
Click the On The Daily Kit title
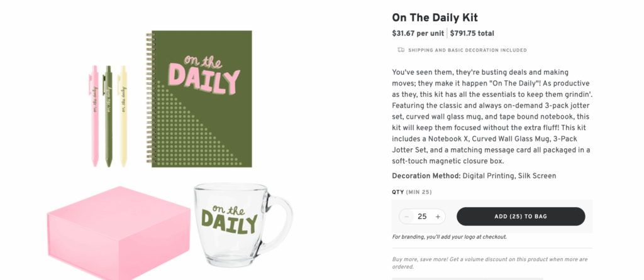[x=435, y=18]
